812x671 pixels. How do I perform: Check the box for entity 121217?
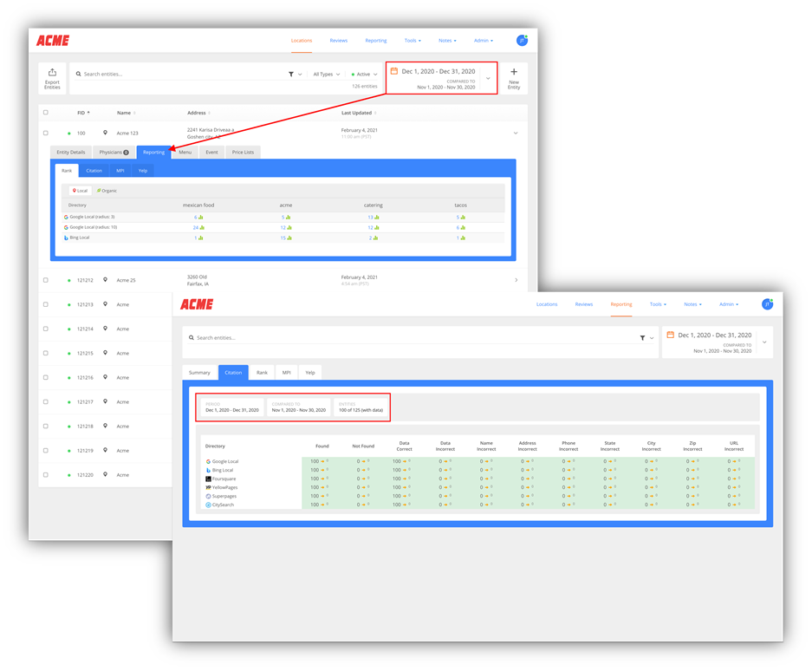click(x=46, y=402)
